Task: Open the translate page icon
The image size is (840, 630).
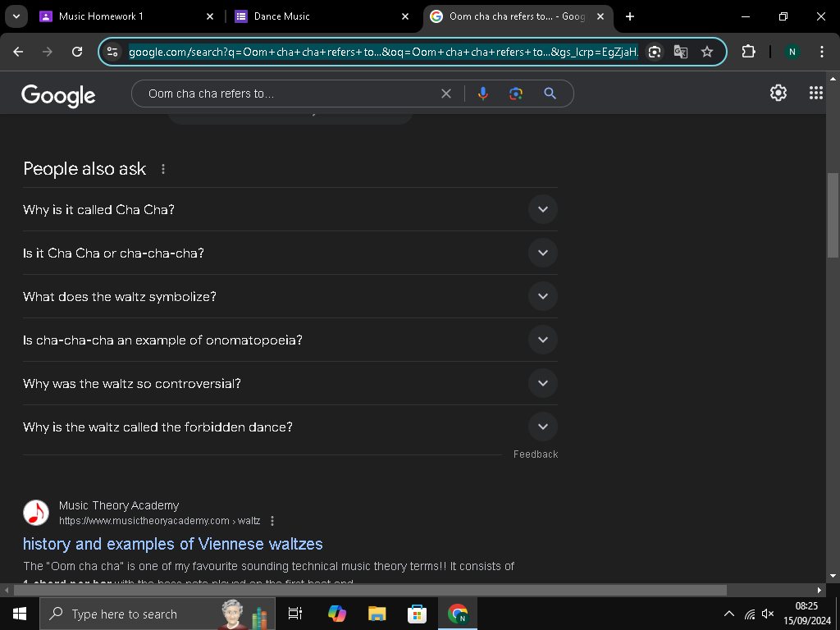Action: pyautogui.click(x=680, y=52)
